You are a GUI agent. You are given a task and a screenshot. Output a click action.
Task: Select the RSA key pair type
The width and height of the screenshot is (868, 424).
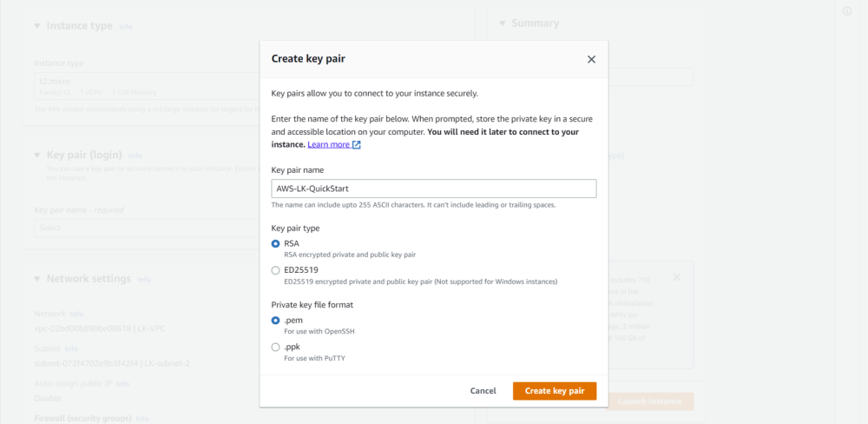point(276,244)
